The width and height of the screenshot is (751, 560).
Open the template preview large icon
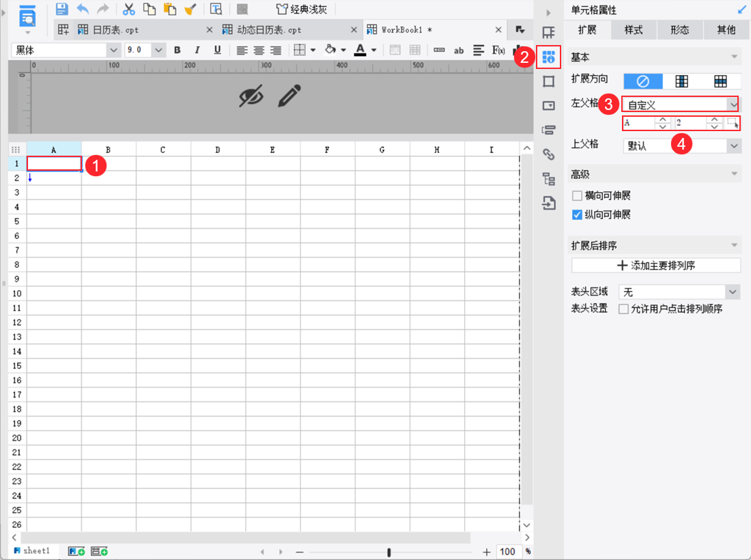[x=28, y=17]
